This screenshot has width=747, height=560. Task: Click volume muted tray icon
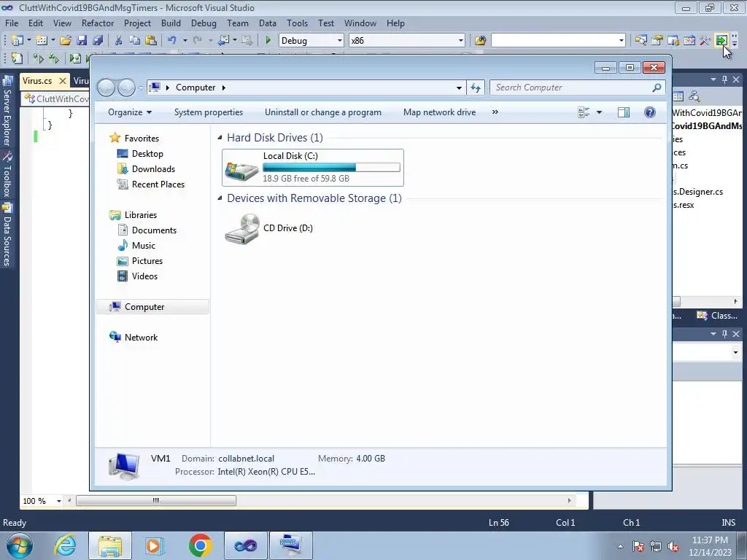673,546
